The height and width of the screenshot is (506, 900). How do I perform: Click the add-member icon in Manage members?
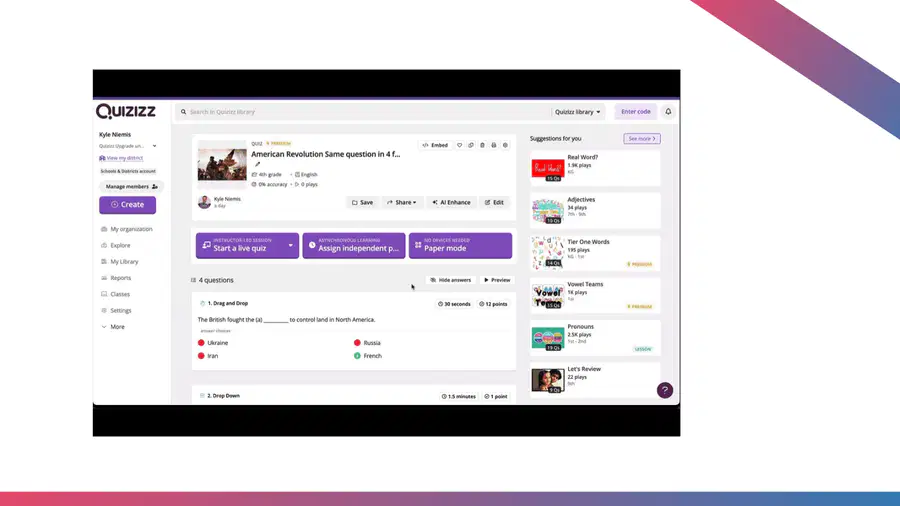click(154, 186)
